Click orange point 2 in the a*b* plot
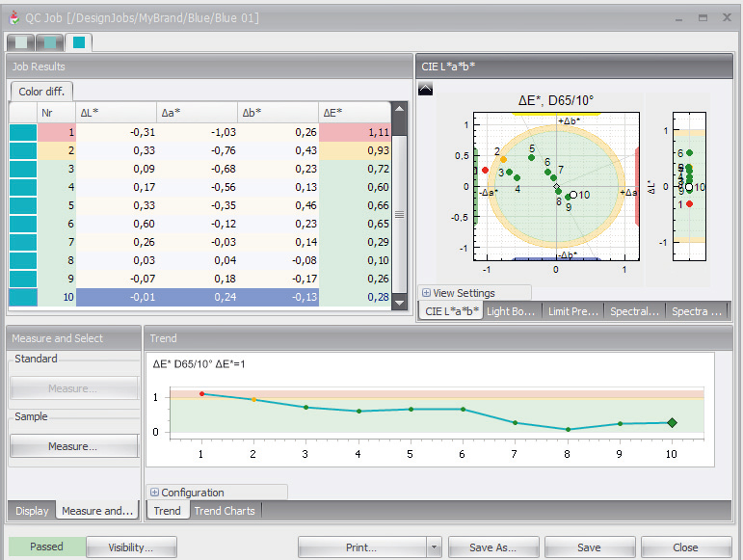 (x=503, y=160)
